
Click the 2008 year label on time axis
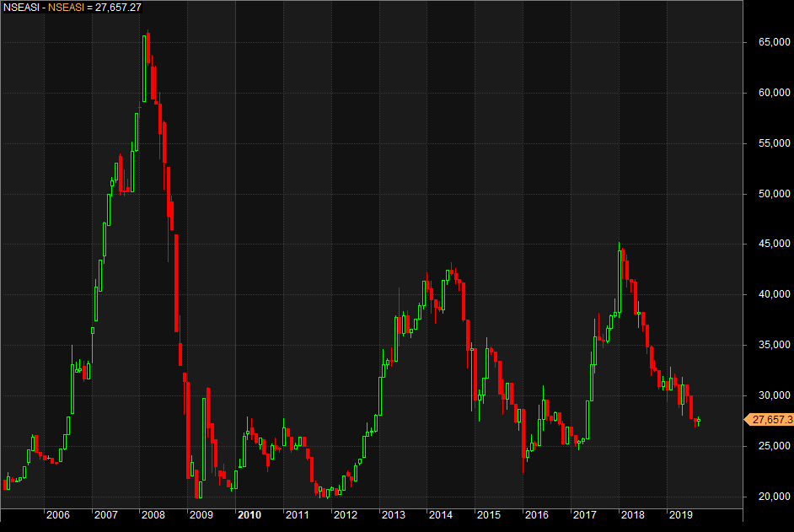(x=153, y=515)
